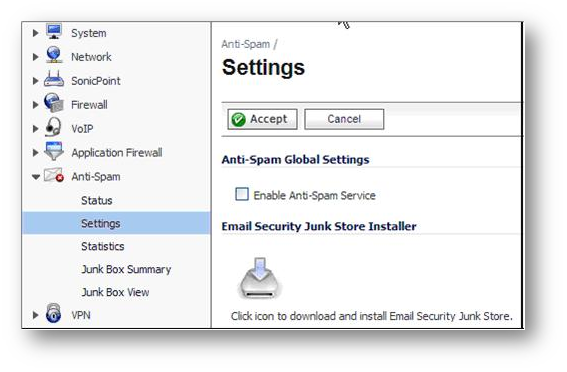
Task: Click the VPN padlock icon
Action: (54, 313)
